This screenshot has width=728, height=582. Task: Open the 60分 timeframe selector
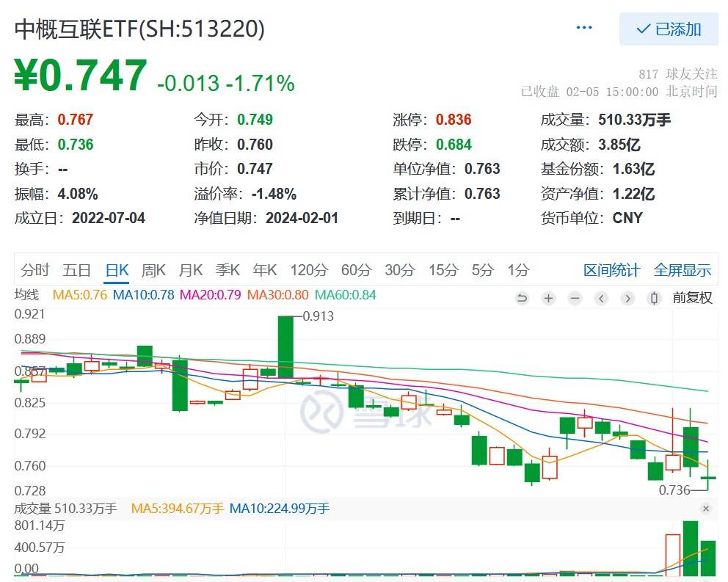point(356,270)
